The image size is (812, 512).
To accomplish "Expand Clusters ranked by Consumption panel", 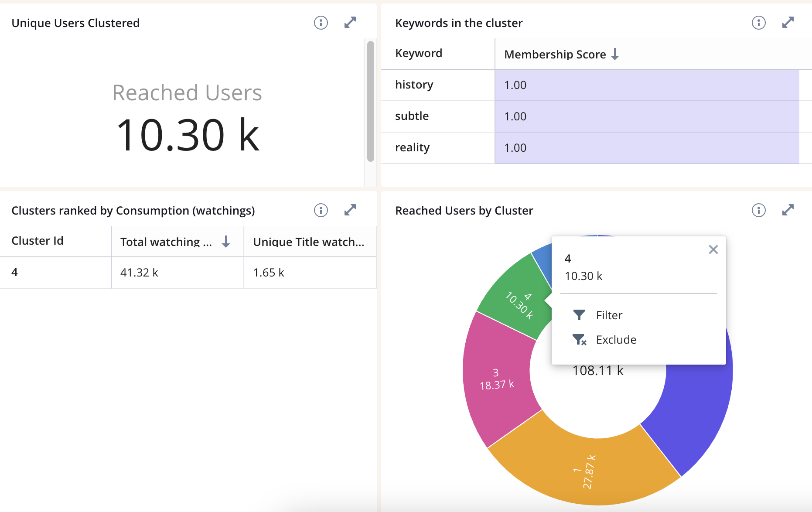I will [350, 210].
